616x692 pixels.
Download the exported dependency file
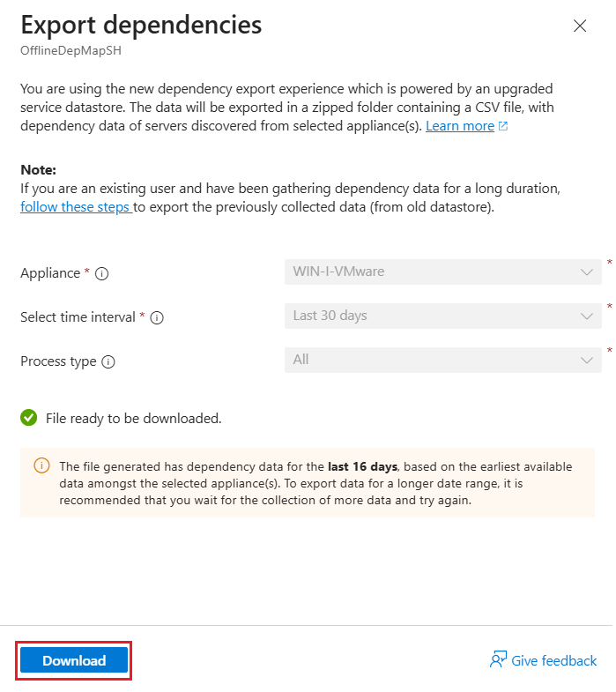(74, 660)
